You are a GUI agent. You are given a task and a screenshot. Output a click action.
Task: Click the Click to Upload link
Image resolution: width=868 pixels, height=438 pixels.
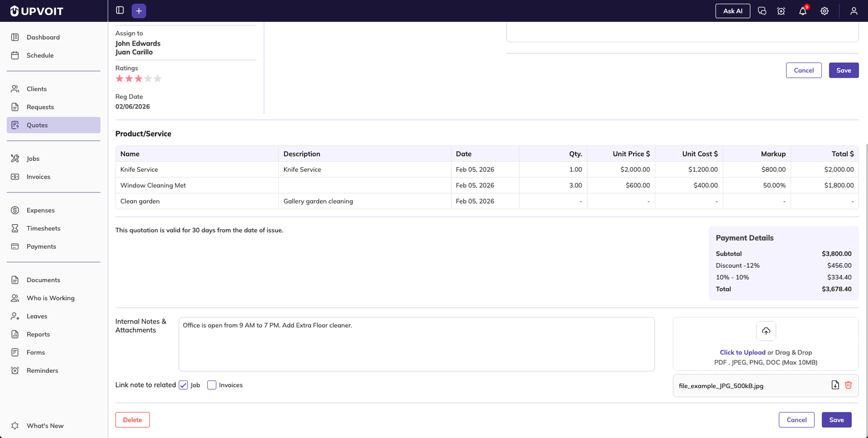(x=742, y=353)
